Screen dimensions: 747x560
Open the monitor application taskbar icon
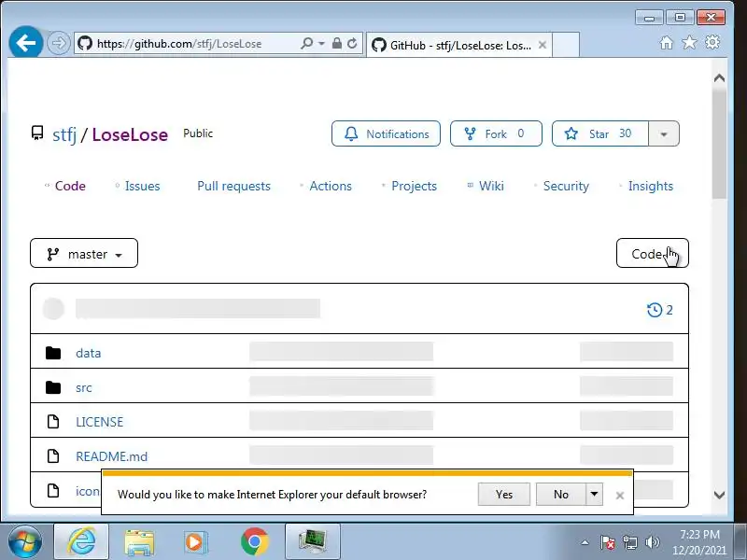coord(313,542)
